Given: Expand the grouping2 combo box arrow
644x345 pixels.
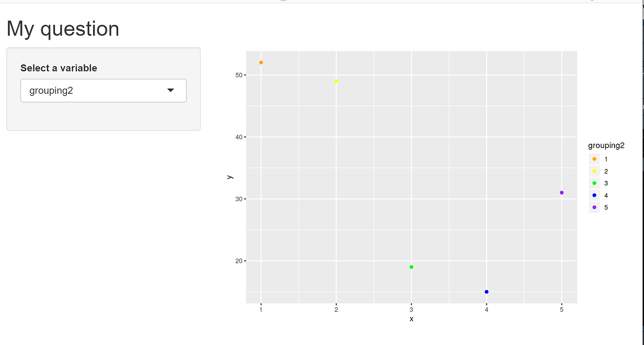Looking at the screenshot, I should [171, 90].
